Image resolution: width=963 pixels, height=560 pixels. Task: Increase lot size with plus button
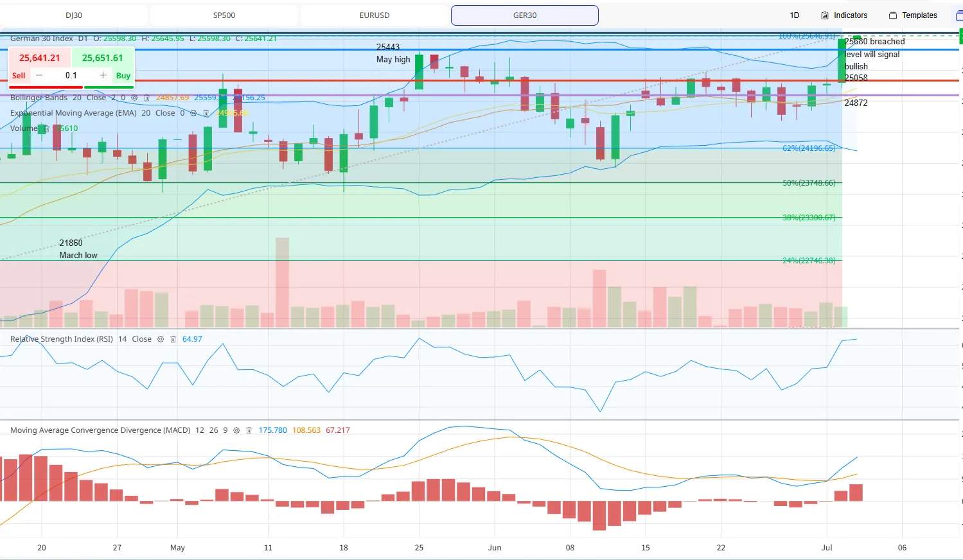click(103, 75)
